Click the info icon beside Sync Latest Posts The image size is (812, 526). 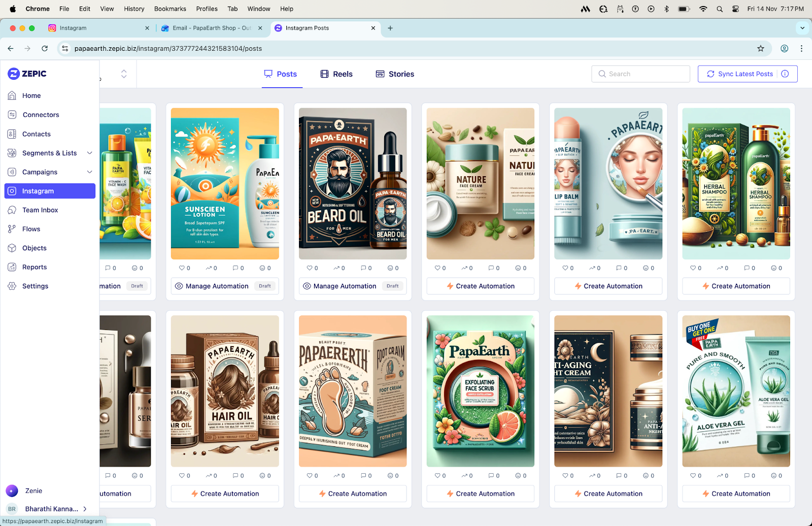click(x=785, y=74)
